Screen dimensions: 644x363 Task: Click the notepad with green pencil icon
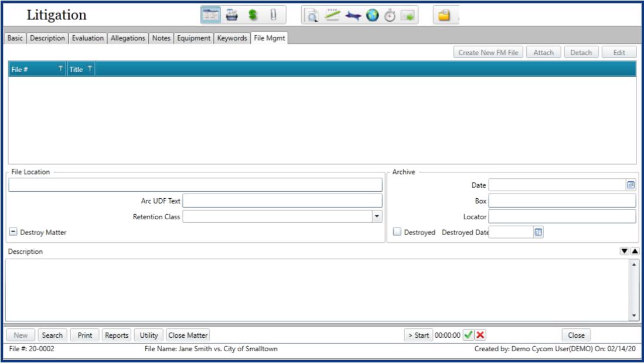[x=332, y=16]
